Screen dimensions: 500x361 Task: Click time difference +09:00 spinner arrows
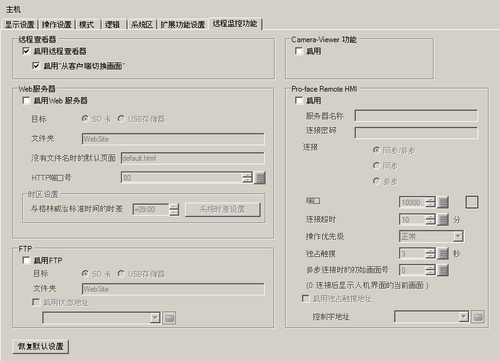coord(174,209)
